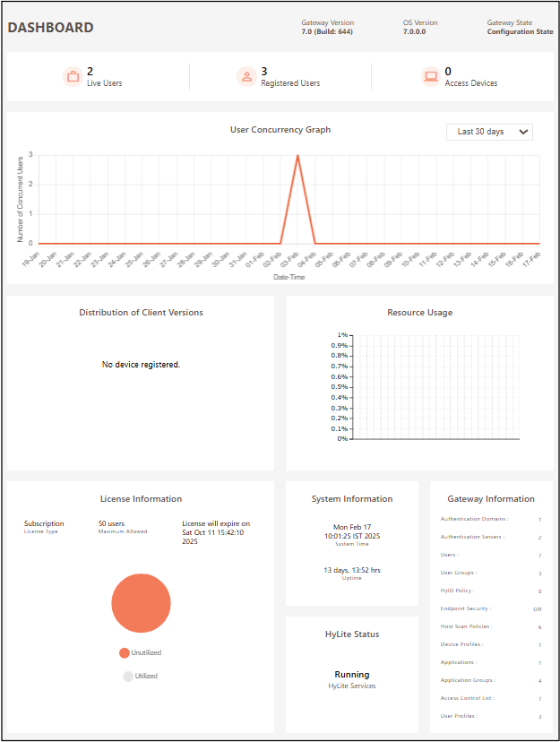Click the Access Devices laptop icon
560x742 pixels.
tap(430, 77)
